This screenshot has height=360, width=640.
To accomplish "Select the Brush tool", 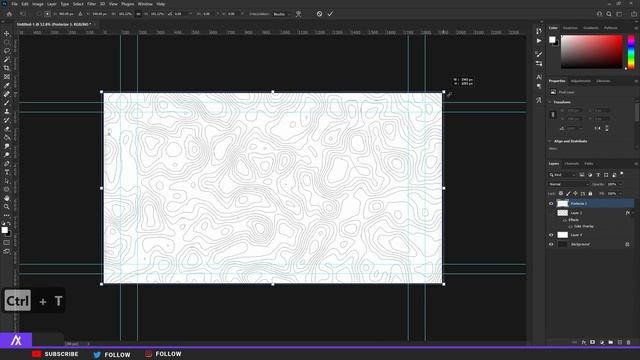I will [x=7, y=102].
